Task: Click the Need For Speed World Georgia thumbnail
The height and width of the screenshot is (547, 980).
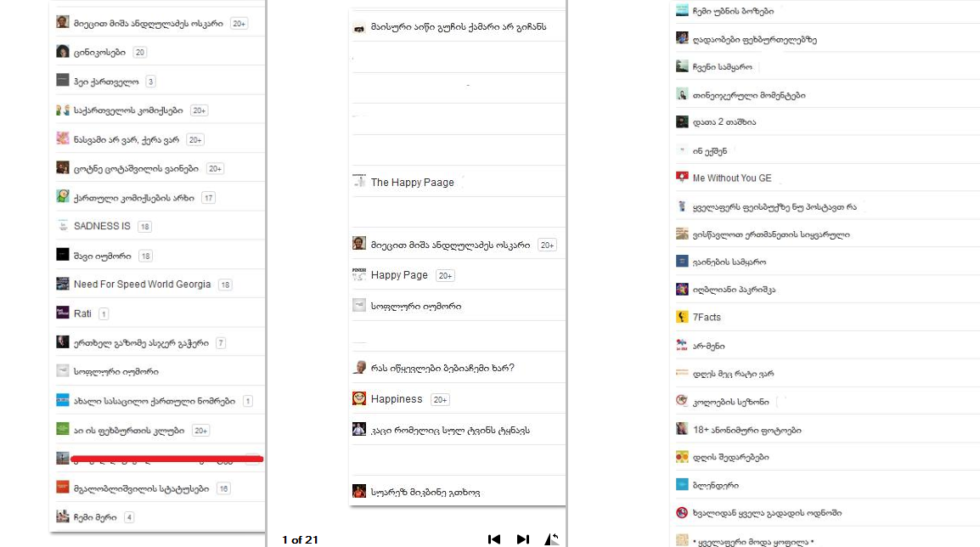Action: (63, 284)
